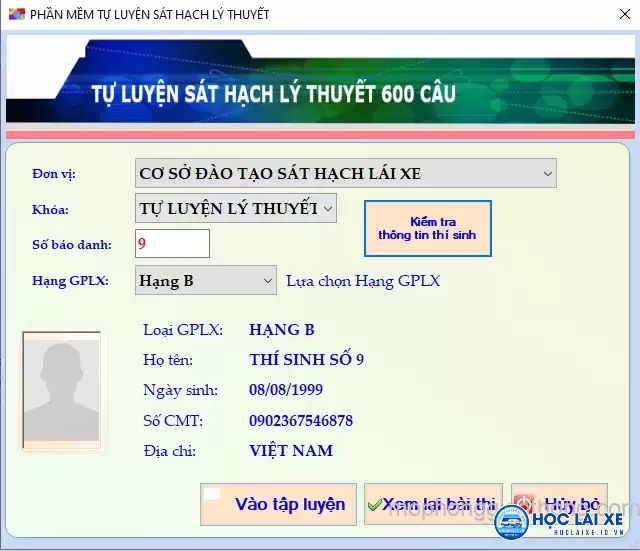
Task: Click the Hủy bỏ button
Action: coord(559,504)
